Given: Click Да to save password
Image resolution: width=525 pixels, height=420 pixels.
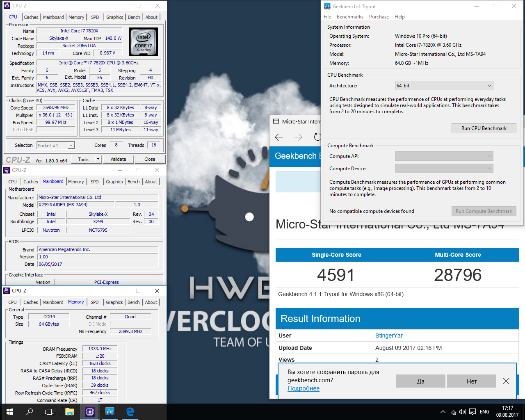Looking at the screenshot, I should (x=420, y=381).
